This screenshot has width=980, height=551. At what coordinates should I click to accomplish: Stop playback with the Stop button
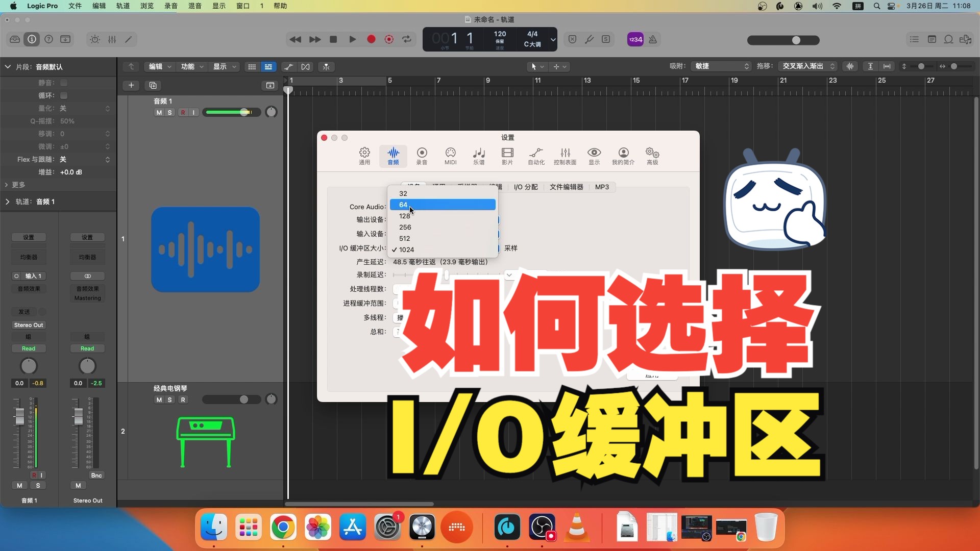(333, 39)
